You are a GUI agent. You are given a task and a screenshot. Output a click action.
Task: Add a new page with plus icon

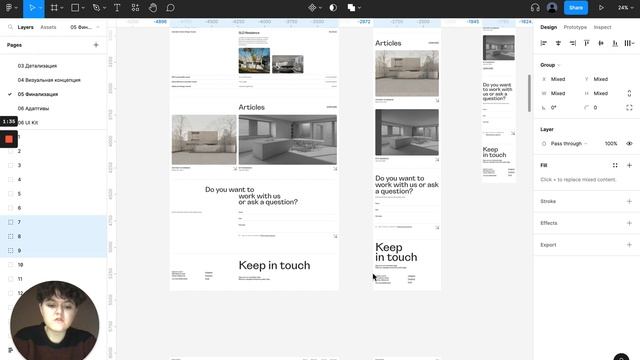tap(96, 45)
